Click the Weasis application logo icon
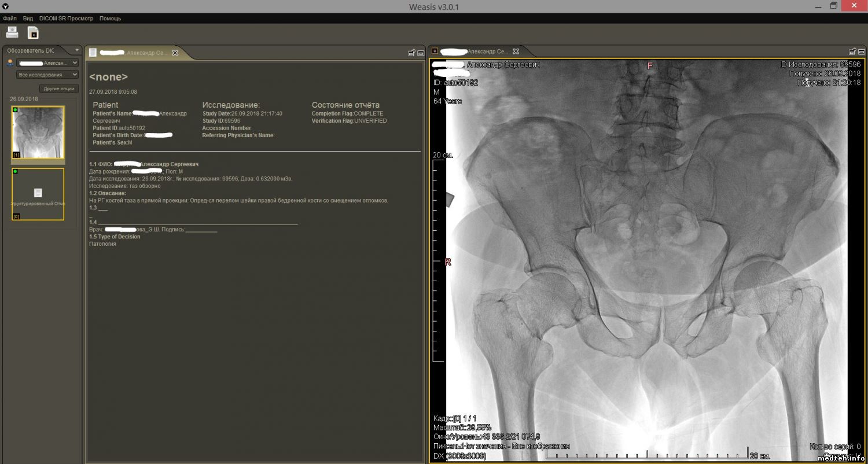 click(x=6, y=6)
